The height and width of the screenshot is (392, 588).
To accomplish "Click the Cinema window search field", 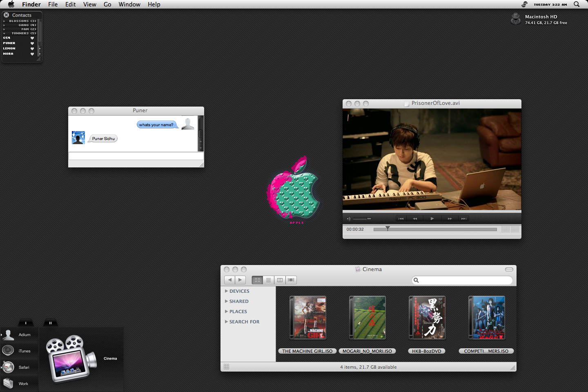I will tap(462, 280).
